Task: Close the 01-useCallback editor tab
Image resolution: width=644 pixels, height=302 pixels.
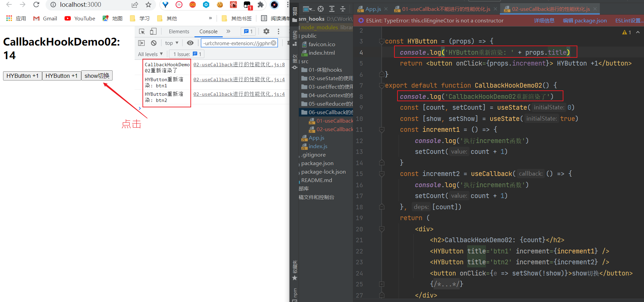Action: [495, 9]
